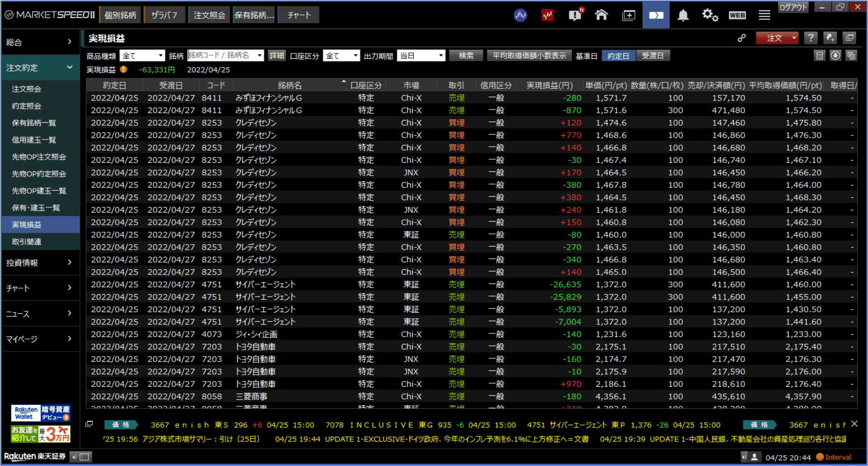Switch to the ザラバ７ tab

[x=164, y=15]
